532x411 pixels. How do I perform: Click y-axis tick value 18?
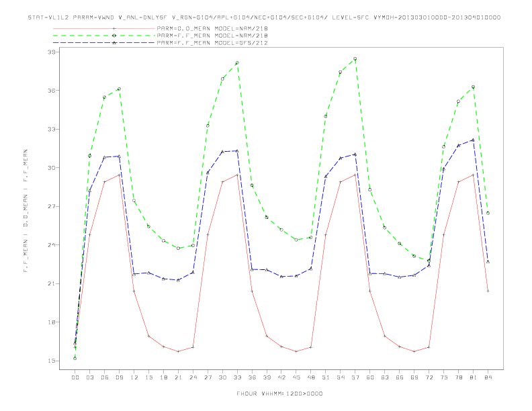(x=52, y=322)
